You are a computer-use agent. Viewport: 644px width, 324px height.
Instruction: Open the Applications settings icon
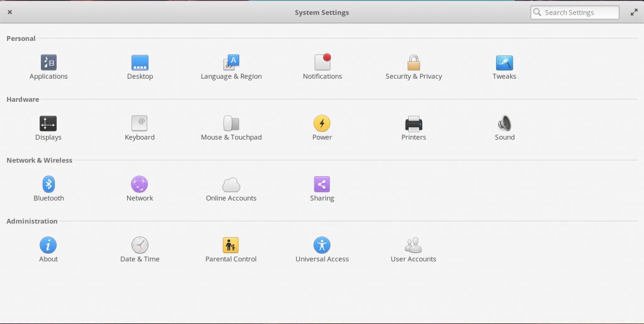48,62
